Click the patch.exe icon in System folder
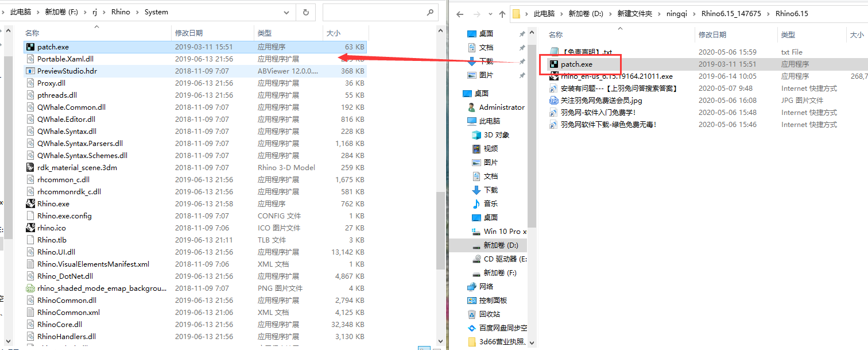Viewport: 868px width, 350px height. click(31, 47)
